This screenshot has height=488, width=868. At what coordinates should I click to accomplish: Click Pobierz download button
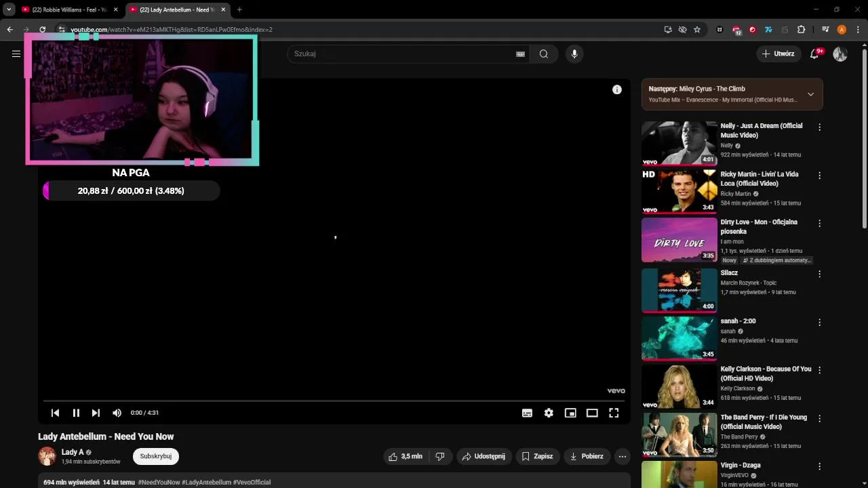tap(587, 457)
